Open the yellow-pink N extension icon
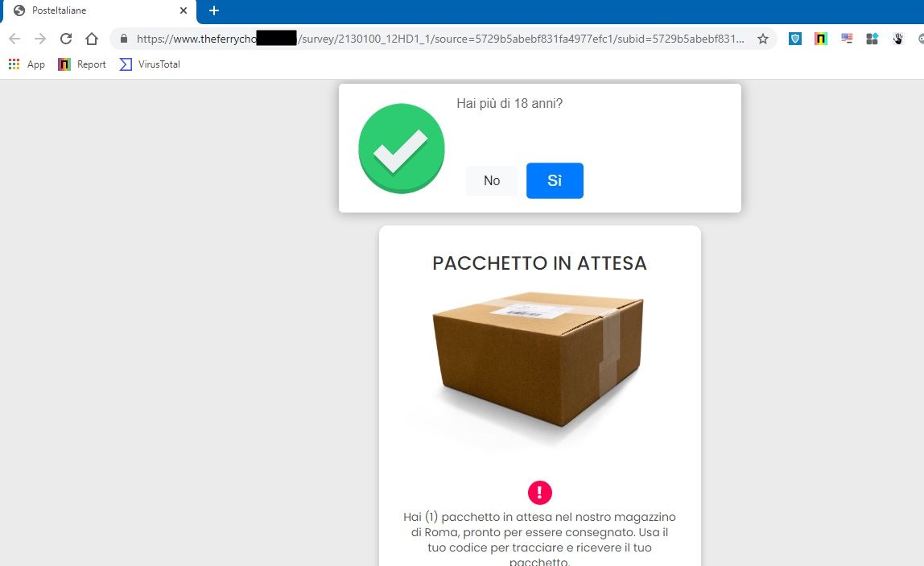The image size is (924, 566). tap(820, 39)
